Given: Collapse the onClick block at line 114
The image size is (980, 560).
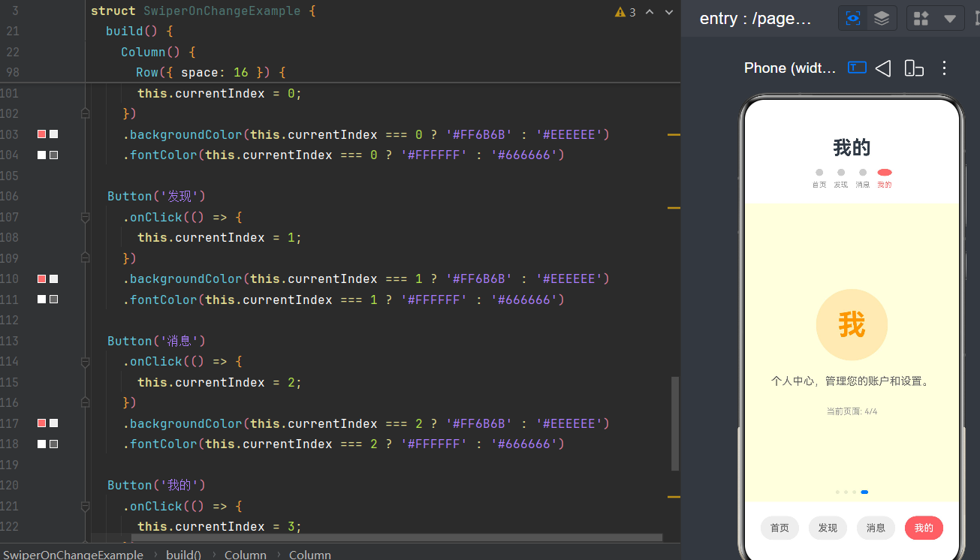Looking at the screenshot, I should [85, 361].
